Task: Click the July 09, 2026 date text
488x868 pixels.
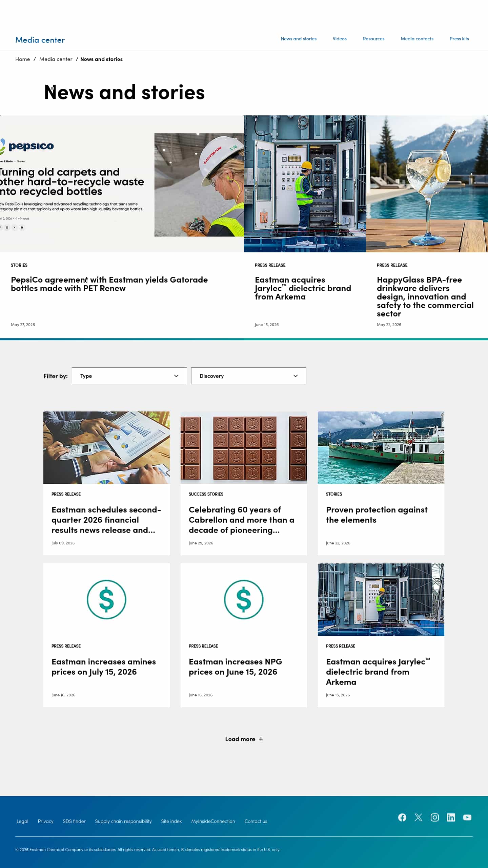Action: [63, 543]
